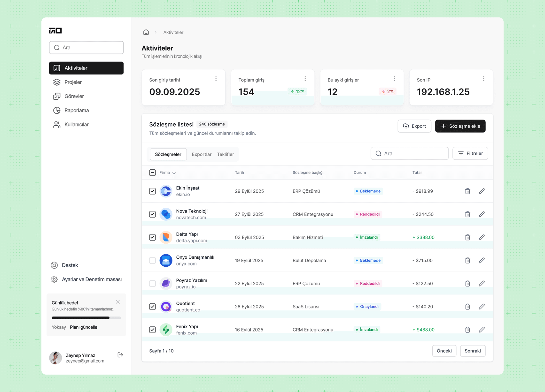The image size is (545, 392).
Task: Open Ayarlar ve Denetim masası settings
Action: pyautogui.click(x=92, y=279)
